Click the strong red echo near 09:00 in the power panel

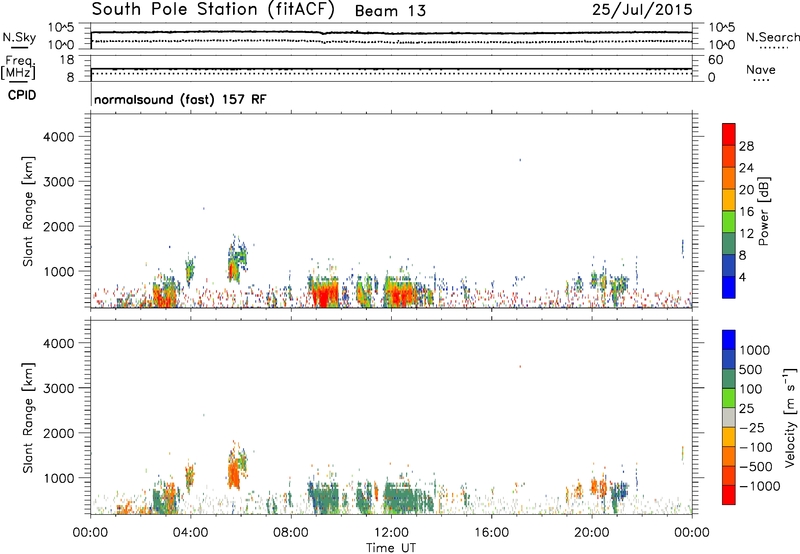coord(324,294)
